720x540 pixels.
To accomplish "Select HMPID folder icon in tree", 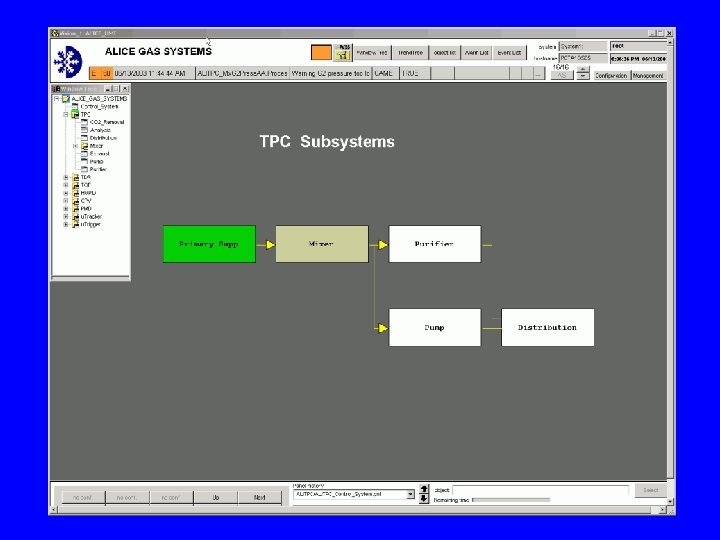I will point(75,193).
